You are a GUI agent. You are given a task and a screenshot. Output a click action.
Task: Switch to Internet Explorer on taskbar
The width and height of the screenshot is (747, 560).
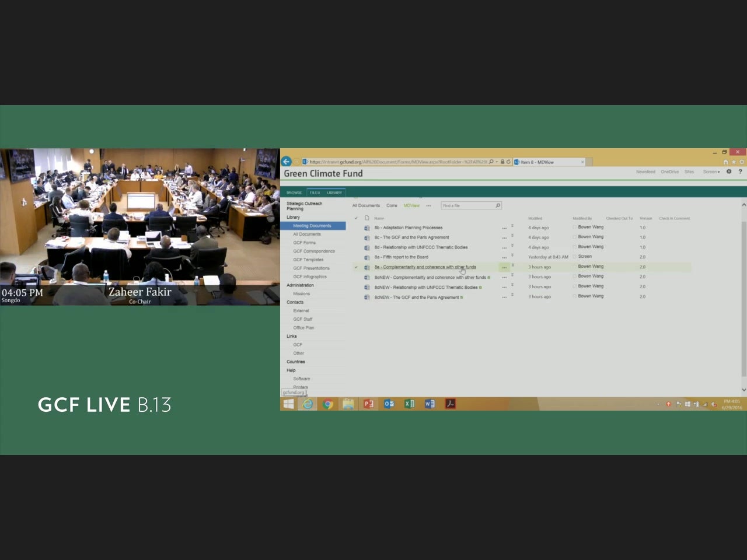click(x=308, y=404)
